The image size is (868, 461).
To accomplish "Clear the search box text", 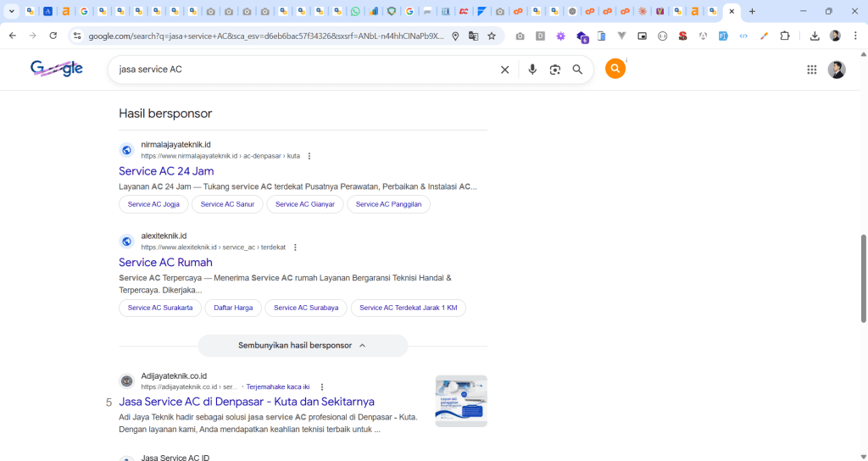I will click(x=504, y=69).
